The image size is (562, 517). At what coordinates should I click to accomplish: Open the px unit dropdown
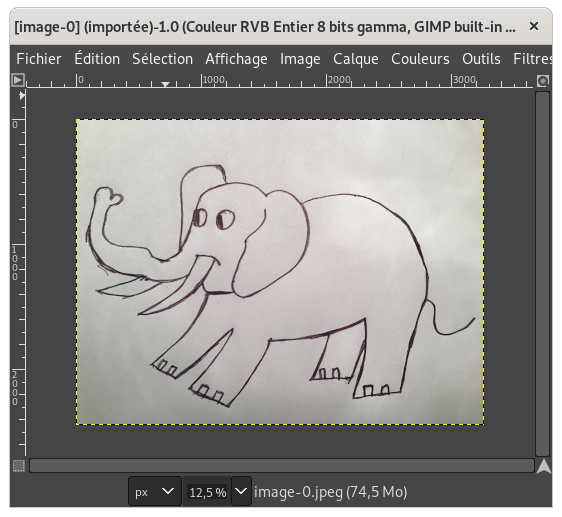[x=154, y=492]
